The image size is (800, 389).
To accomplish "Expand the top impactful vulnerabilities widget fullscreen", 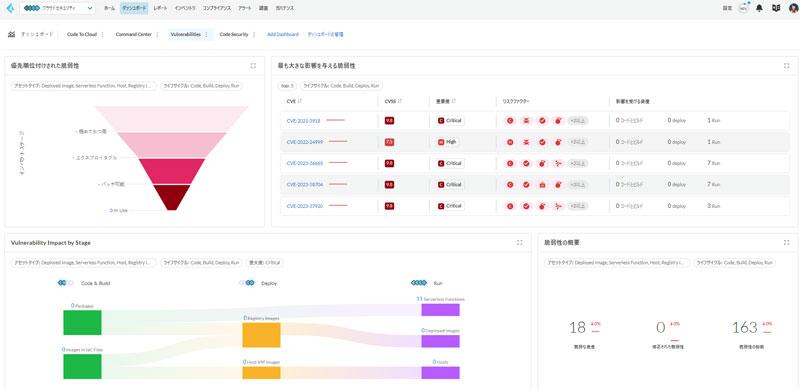I will [786, 65].
